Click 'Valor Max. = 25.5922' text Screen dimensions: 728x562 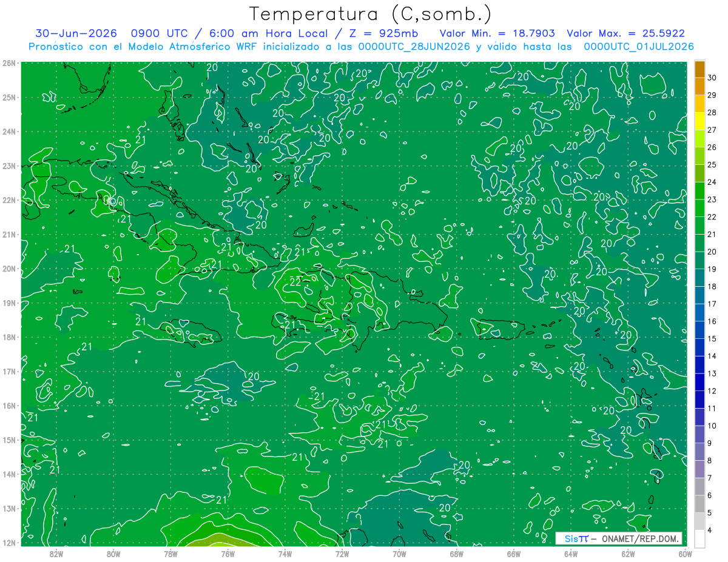click(x=625, y=33)
